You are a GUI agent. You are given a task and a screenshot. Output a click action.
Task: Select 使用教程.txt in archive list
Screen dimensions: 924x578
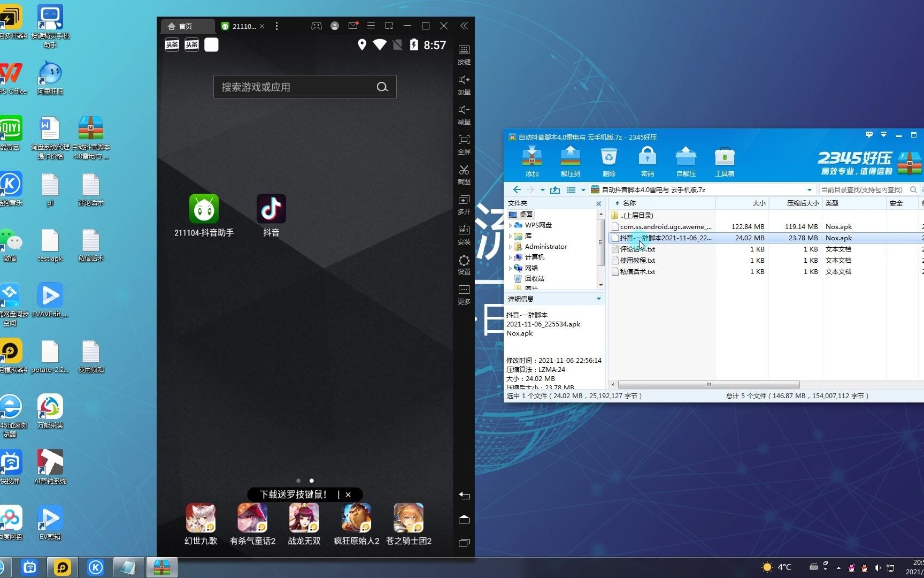(x=766, y=261)
